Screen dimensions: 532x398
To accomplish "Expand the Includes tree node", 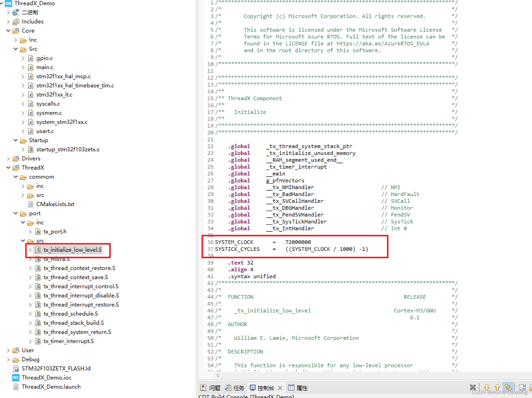I will pyautogui.click(x=8, y=21).
